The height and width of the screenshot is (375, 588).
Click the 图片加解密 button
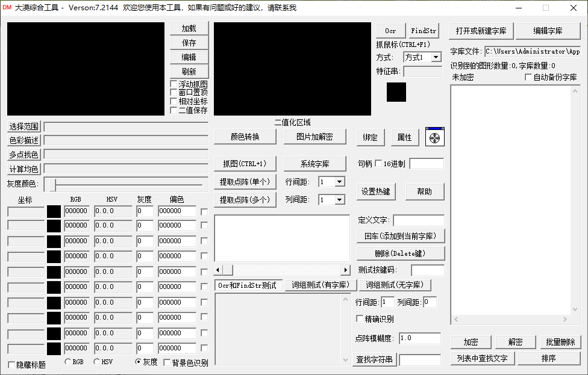pos(314,137)
